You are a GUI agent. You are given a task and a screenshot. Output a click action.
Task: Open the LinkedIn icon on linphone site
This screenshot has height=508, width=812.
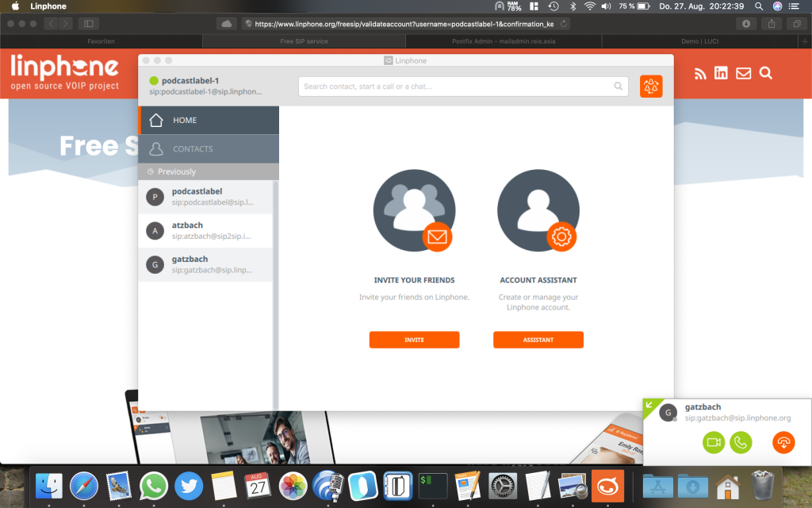pyautogui.click(x=721, y=73)
